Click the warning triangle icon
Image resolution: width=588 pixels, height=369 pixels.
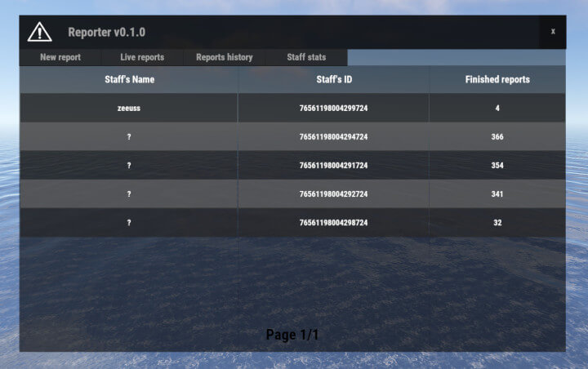pyautogui.click(x=39, y=32)
